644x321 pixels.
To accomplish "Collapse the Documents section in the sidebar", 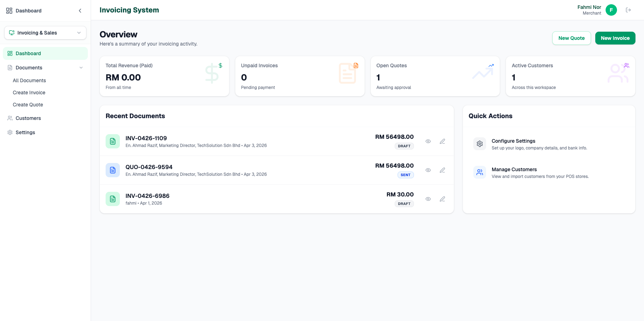I will pos(81,67).
